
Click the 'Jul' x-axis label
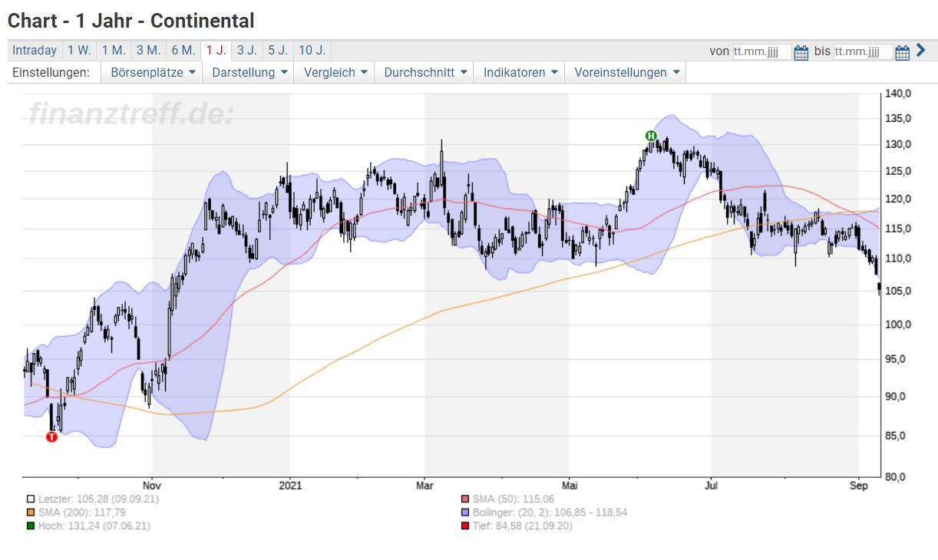coord(712,486)
